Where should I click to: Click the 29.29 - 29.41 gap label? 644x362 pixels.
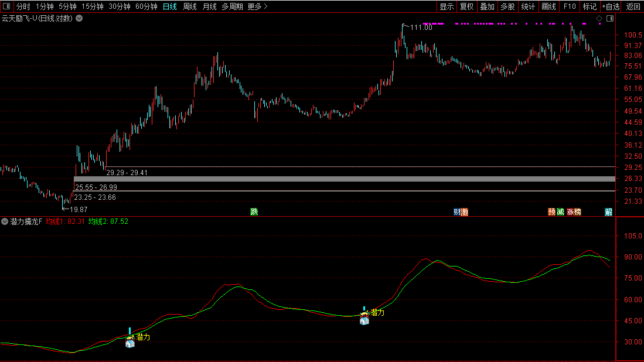[127, 173]
